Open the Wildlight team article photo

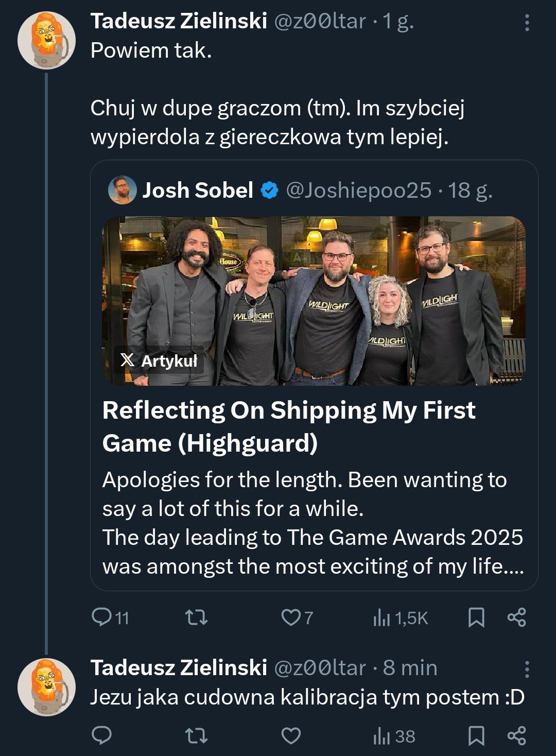(314, 300)
